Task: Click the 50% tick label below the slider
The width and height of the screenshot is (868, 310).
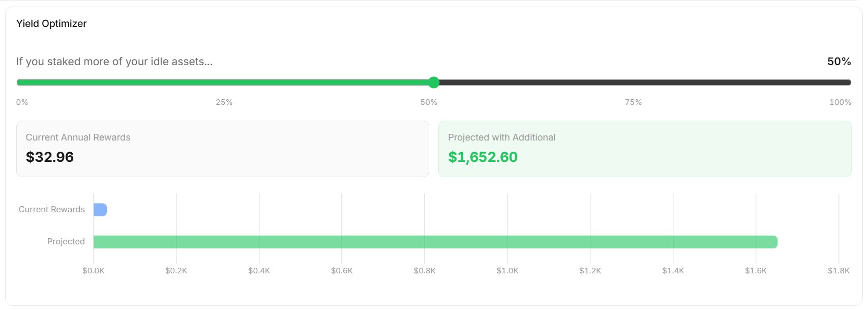Action: pyautogui.click(x=429, y=102)
